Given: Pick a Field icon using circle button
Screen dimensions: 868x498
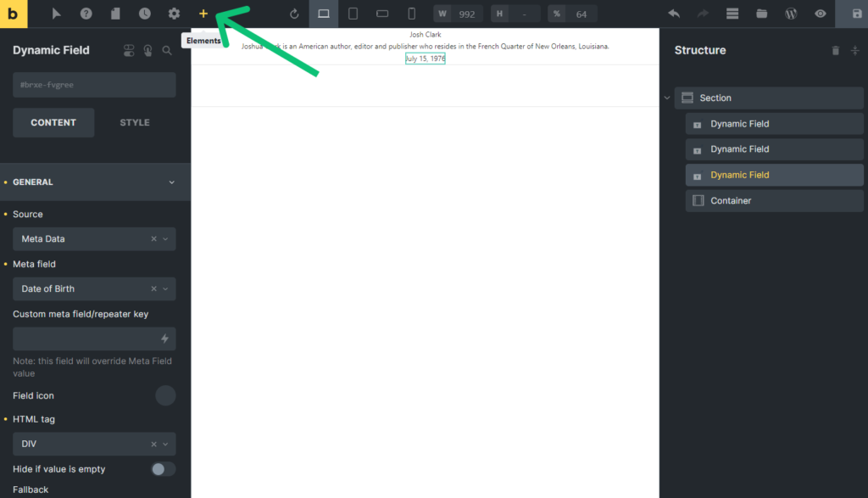Looking at the screenshot, I should pos(165,395).
